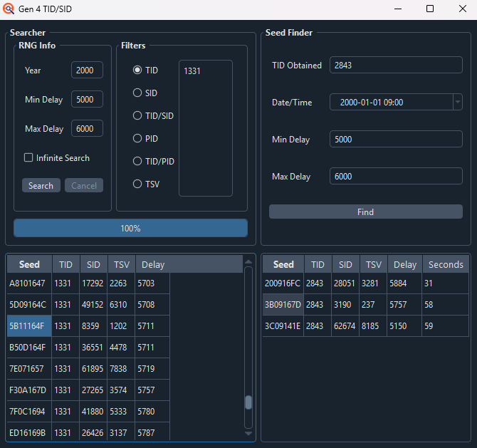The image size is (477, 448).
Task: Select highlighted seed 5B11164F
Action: [29, 326]
